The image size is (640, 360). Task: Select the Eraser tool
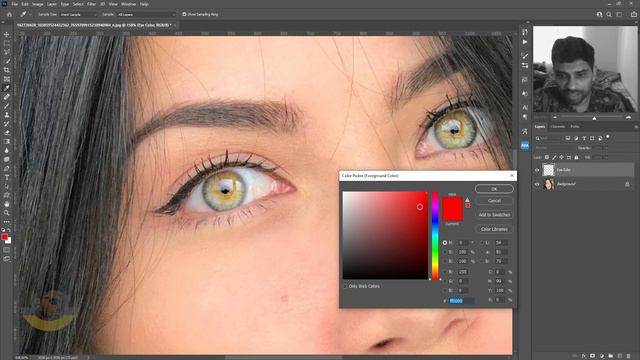7,133
